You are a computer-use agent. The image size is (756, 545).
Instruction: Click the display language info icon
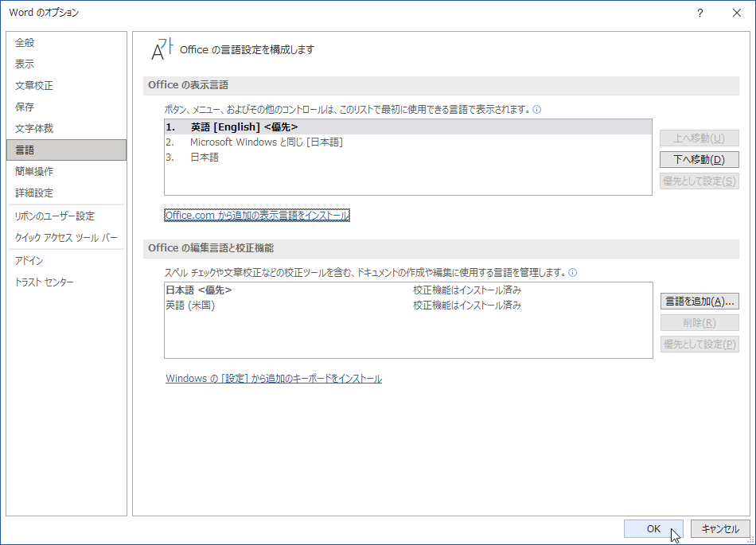[x=536, y=109]
